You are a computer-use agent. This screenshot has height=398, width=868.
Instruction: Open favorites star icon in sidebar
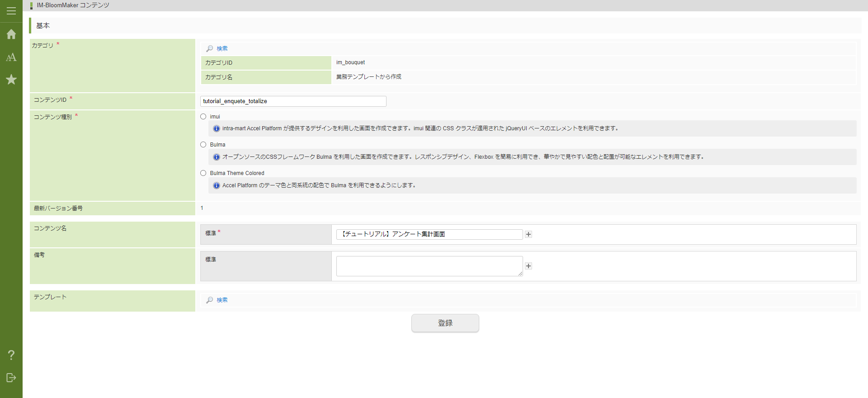coord(11,80)
